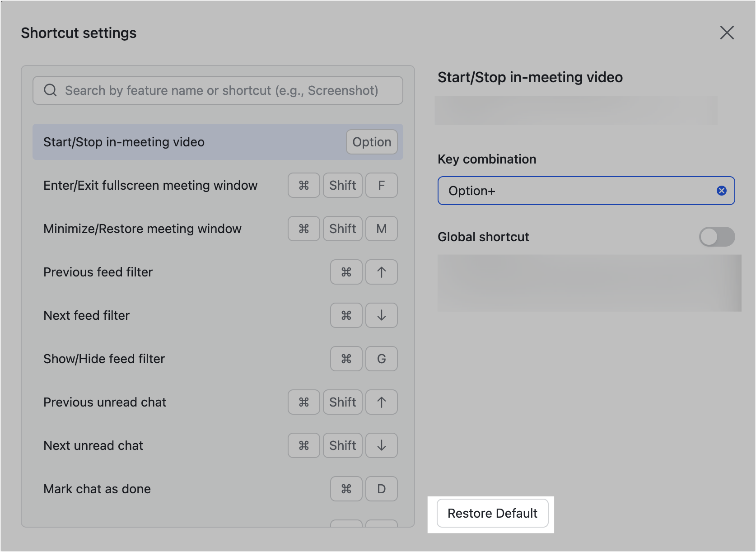
Task: Click Command key in Next unread chat row
Action: point(304,445)
